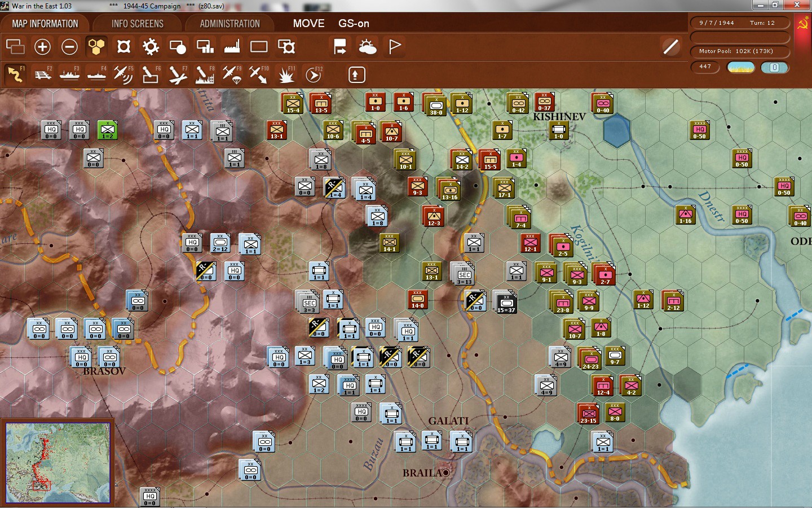The image size is (812, 508).
Task: Click the pennant flag icon
Action: click(395, 47)
